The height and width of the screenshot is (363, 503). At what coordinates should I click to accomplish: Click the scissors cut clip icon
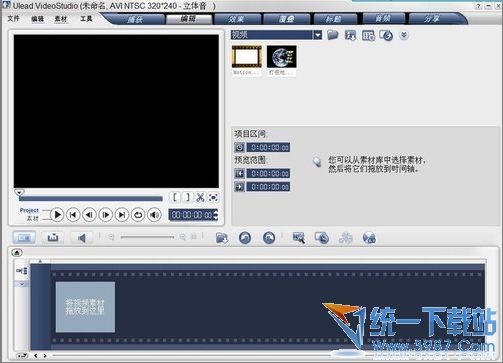200,197
